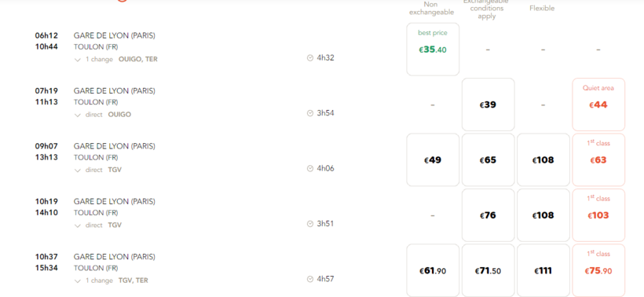Screen dimensions: 644x297
Task: Pick the €49 non-exchangeable fare
Action: coord(433,159)
